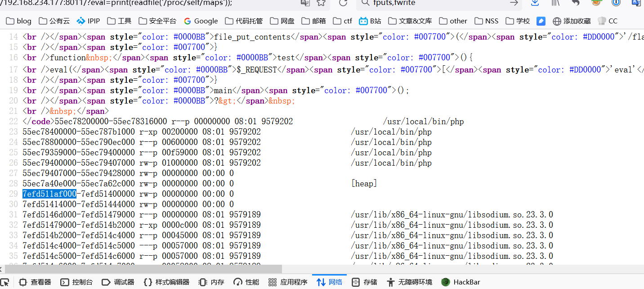Switch to the 存储 storage tab
Image resolution: width=644 pixels, height=289 pixels.
(x=365, y=282)
